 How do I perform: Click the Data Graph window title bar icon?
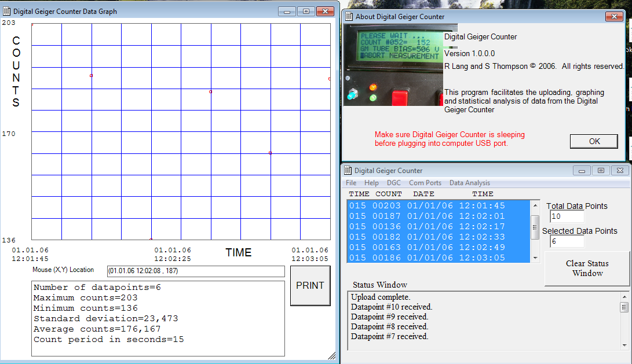click(x=7, y=11)
